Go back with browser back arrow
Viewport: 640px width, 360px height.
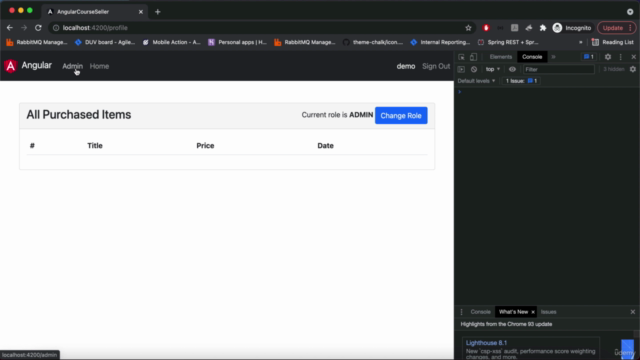(9, 28)
